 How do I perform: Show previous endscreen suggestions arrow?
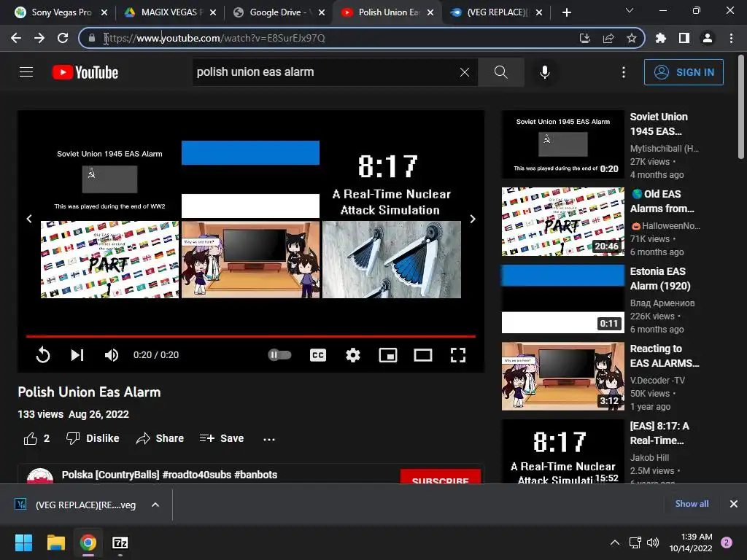click(29, 219)
